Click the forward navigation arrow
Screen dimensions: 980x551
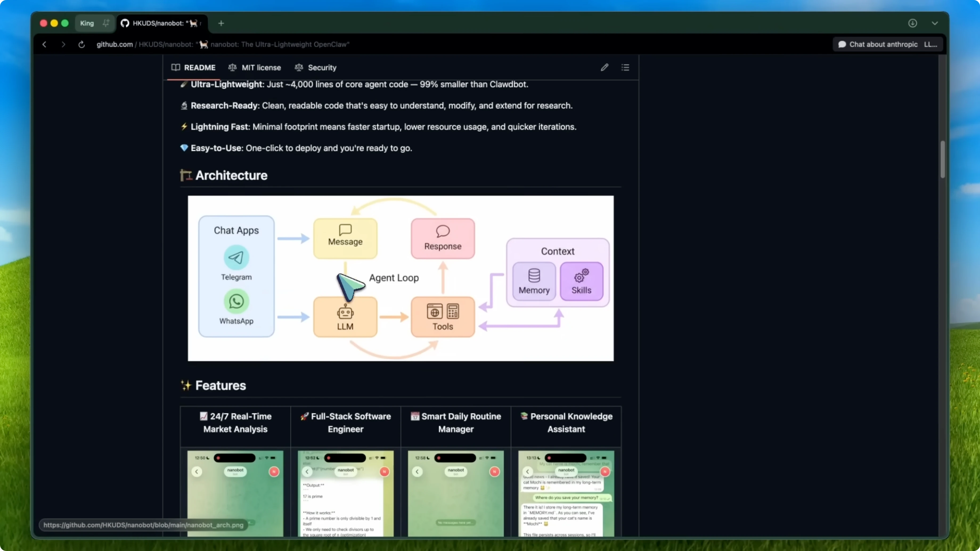coord(63,44)
